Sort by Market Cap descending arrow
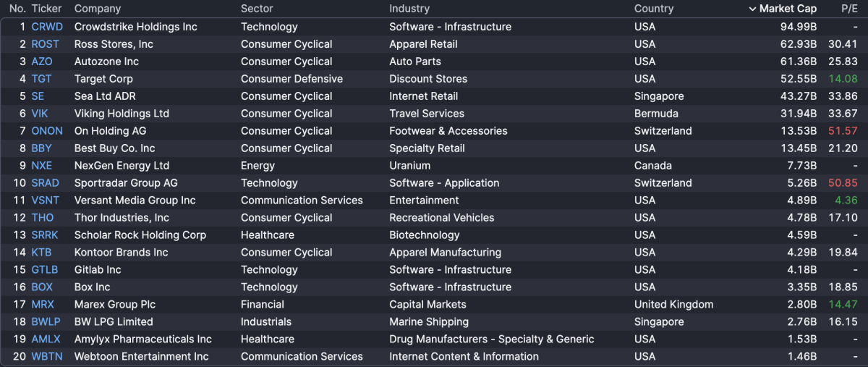 (753, 9)
